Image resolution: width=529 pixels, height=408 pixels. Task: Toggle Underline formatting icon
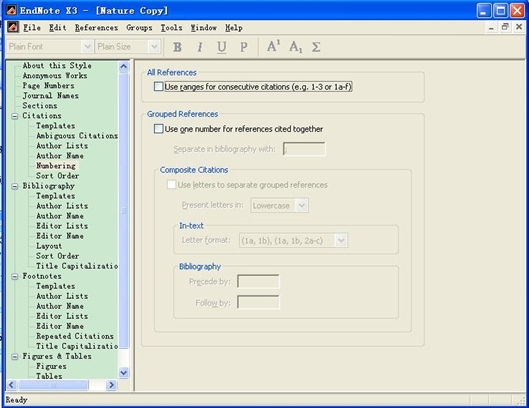point(221,47)
